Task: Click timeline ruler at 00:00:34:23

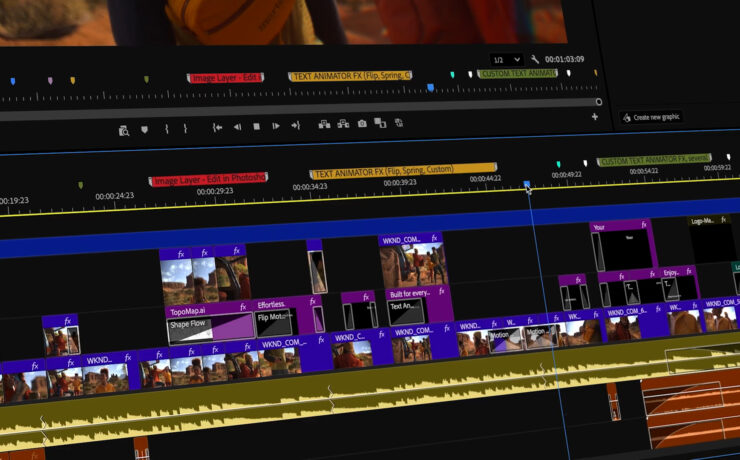Action: coord(310,187)
